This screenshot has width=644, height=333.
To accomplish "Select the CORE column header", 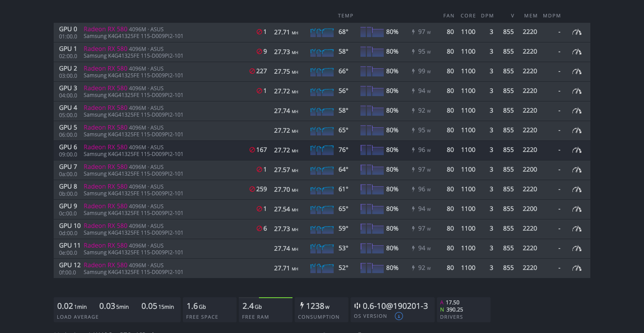I will pos(468,16).
